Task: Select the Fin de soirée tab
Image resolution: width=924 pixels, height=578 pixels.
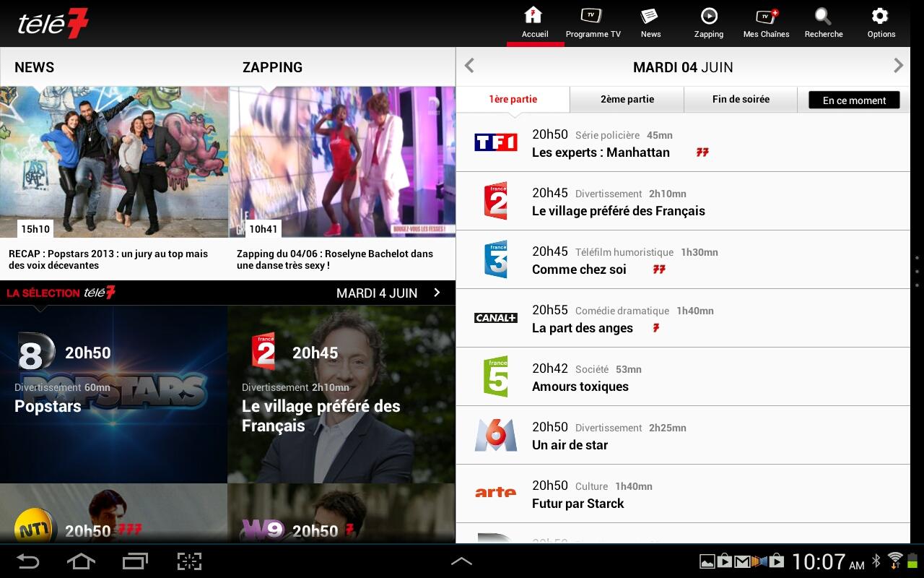Action: (x=741, y=100)
